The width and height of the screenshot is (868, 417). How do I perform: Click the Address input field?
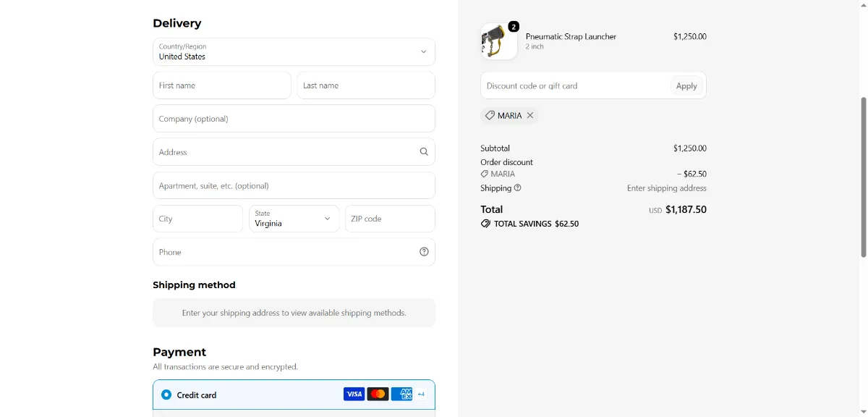(294, 152)
